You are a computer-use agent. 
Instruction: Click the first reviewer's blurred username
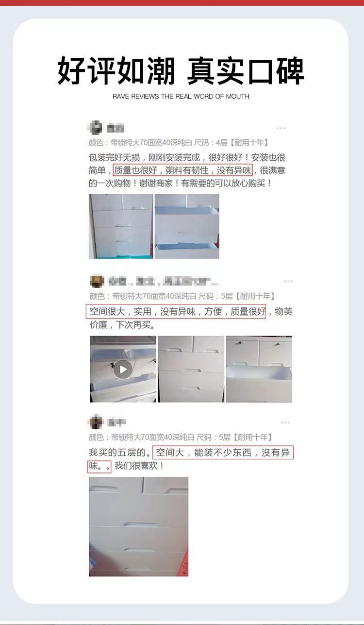pos(116,128)
